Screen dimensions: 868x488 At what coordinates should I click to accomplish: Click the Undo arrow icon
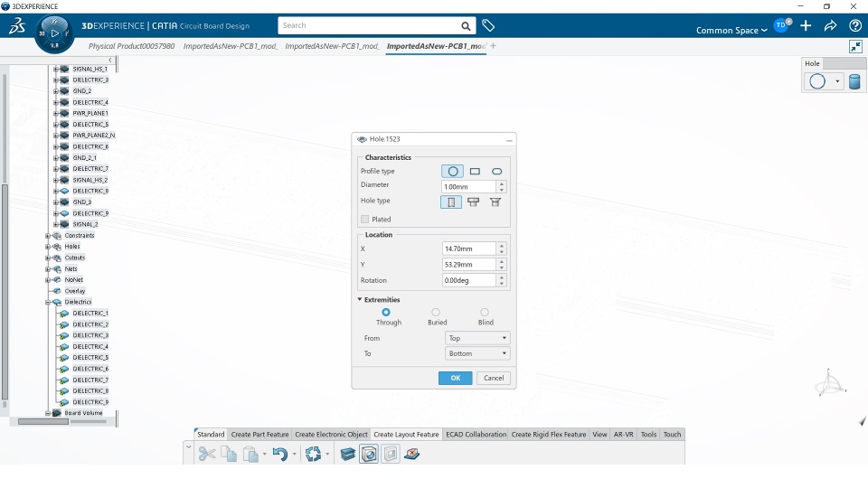coord(279,455)
